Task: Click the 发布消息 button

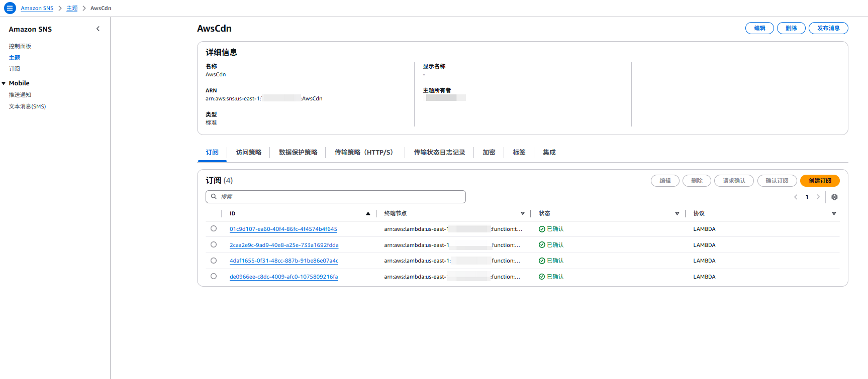Action: (x=828, y=28)
